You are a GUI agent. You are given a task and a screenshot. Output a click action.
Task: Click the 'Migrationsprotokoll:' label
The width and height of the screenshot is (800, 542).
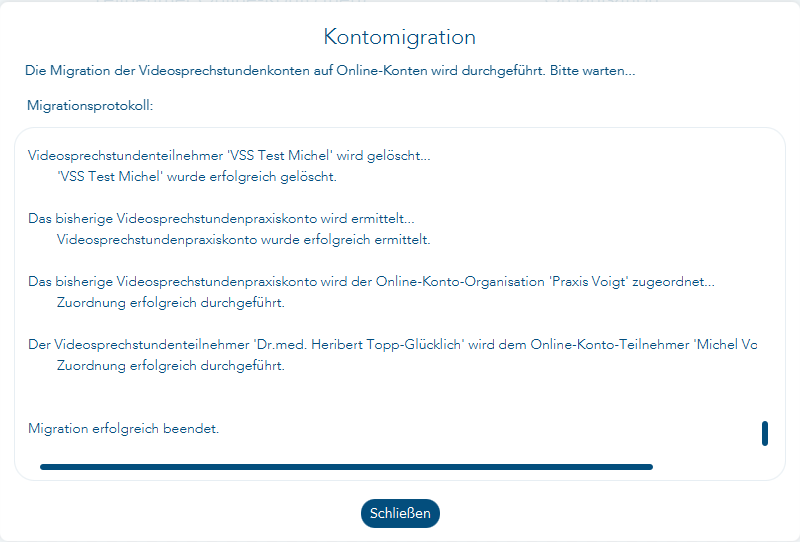(90, 106)
